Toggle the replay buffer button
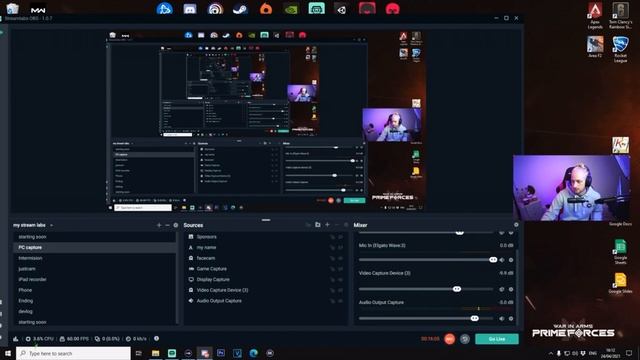The image size is (640, 360). 465,339
